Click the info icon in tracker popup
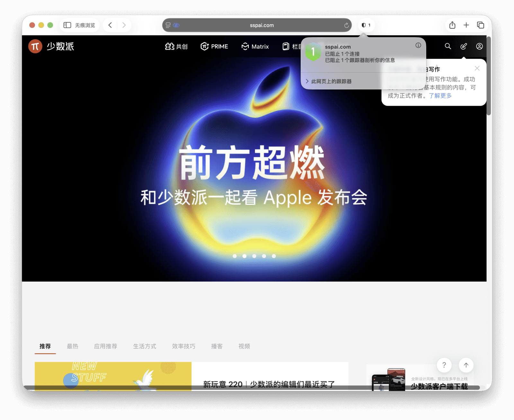 (418, 45)
